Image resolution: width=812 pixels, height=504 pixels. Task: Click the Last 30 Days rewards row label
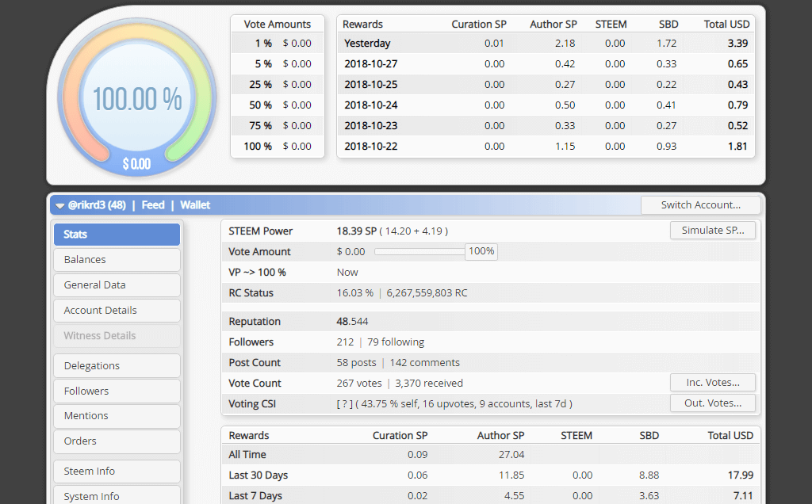(x=259, y=475)
